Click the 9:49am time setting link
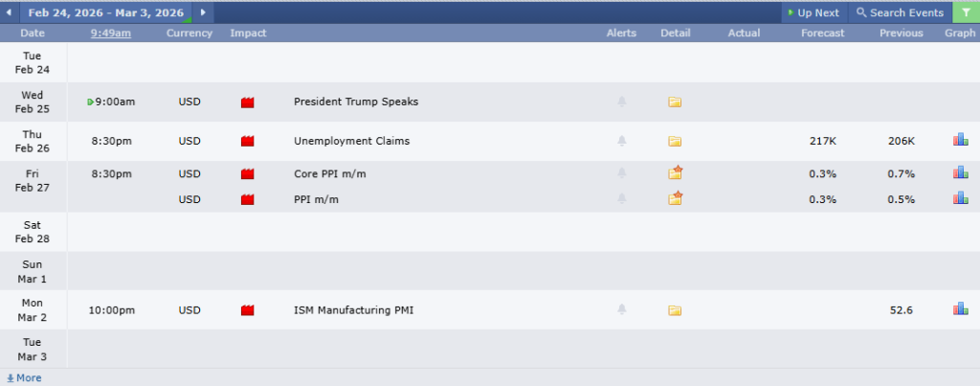The image size is (980, 386). (x=111, y=34)
